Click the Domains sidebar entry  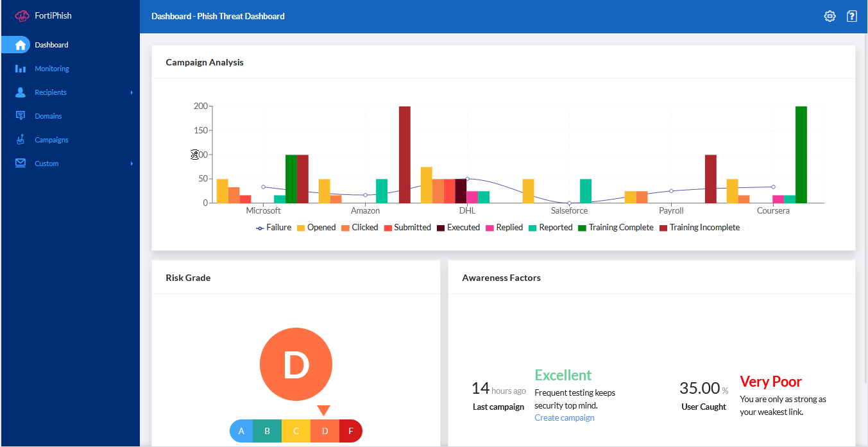tap(48, 115)
